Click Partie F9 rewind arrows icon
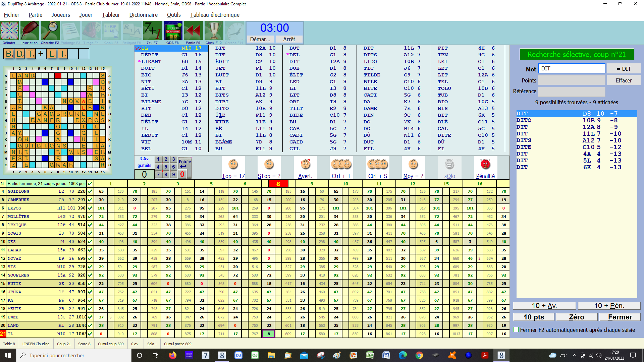644x362 pixels. click(193, 31)
